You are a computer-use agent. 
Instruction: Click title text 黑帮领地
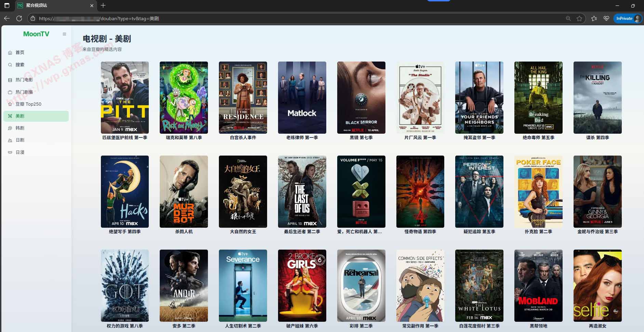[x=538, y=326]
